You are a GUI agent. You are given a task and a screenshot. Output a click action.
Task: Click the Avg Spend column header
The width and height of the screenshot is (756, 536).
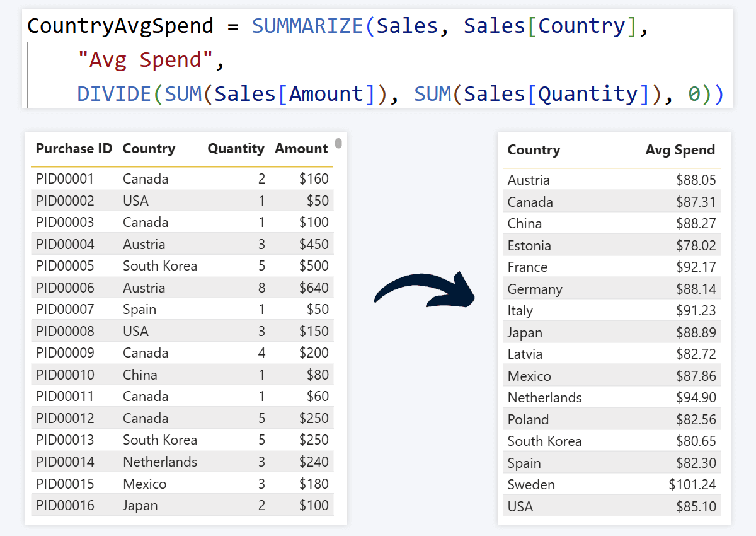pos(680,150)
